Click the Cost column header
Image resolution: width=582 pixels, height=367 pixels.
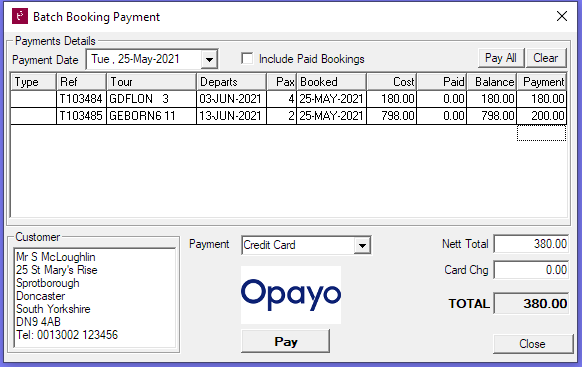pos(391,82)
